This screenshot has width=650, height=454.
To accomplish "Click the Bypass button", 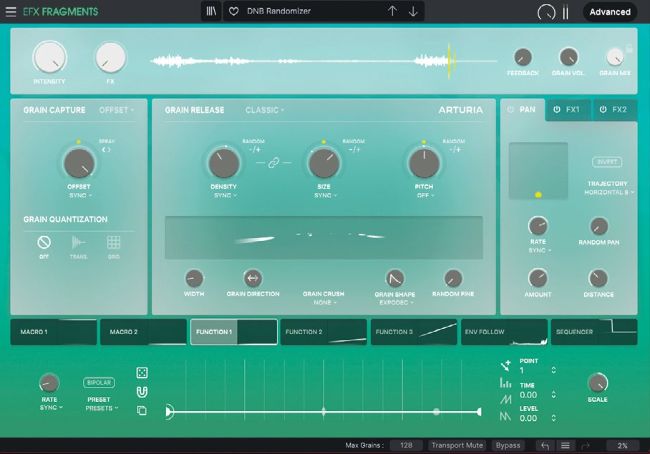I will pos(509,444).
